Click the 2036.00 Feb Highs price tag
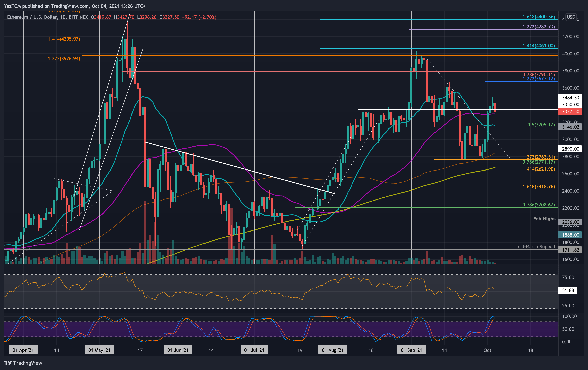 [570, 222]
